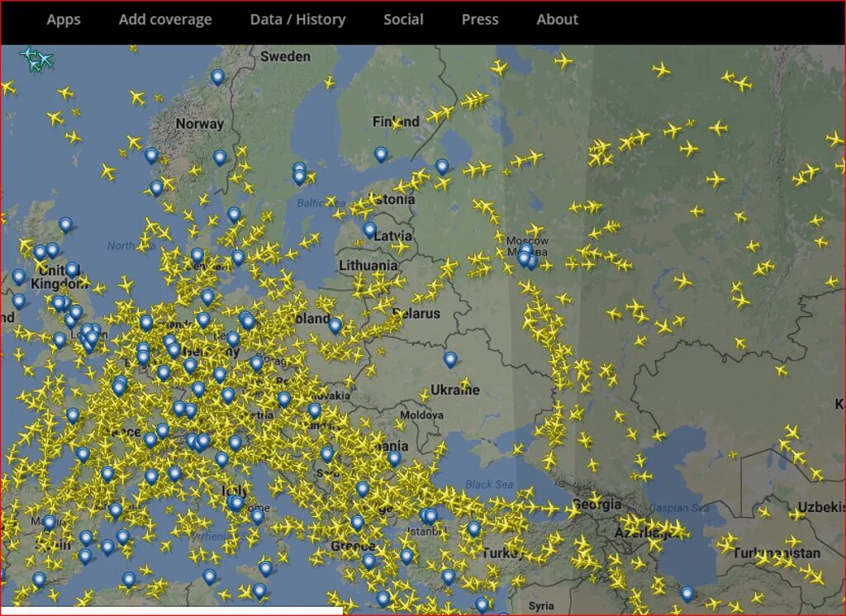Open the Press page
The width and height of the screenshot is (846, 616).
[x=480, y=20]
